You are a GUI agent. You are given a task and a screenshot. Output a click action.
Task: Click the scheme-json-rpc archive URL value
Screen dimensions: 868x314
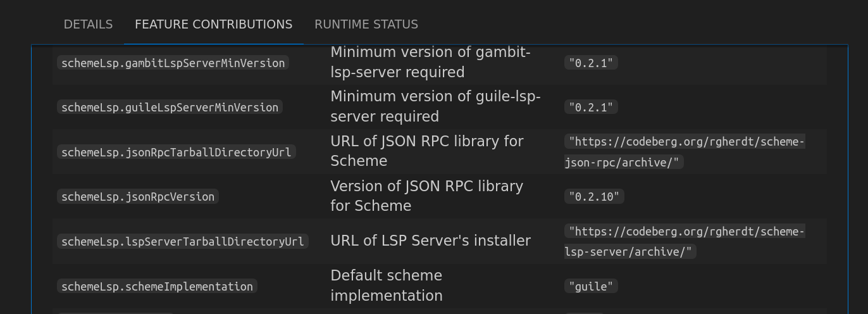point(685,152)
